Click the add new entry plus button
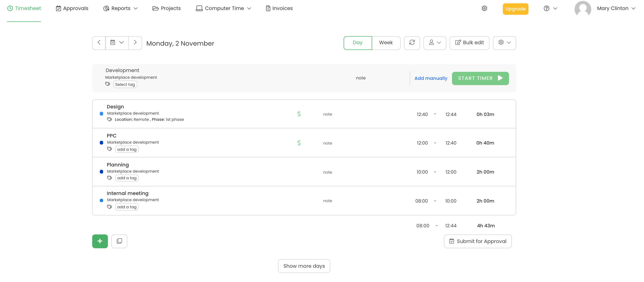Viewport: 644px width, 282px height. pyautogui.click(x=100, y=241)
